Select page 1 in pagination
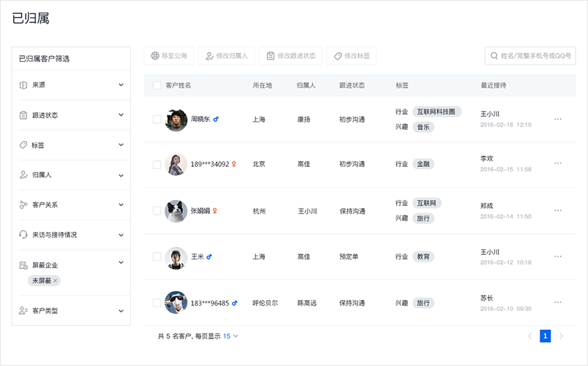Screen dimensions: 588x366 545,336
